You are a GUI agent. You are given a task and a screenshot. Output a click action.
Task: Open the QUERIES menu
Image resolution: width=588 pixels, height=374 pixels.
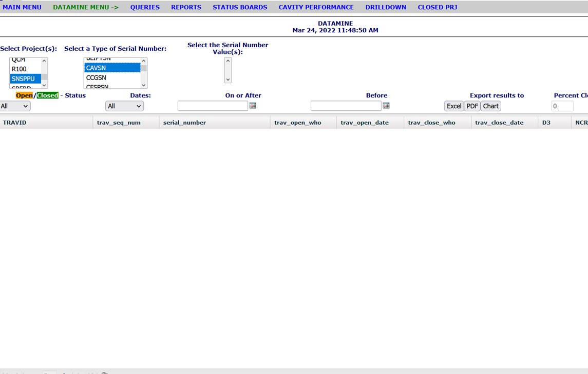pos(145,7)
